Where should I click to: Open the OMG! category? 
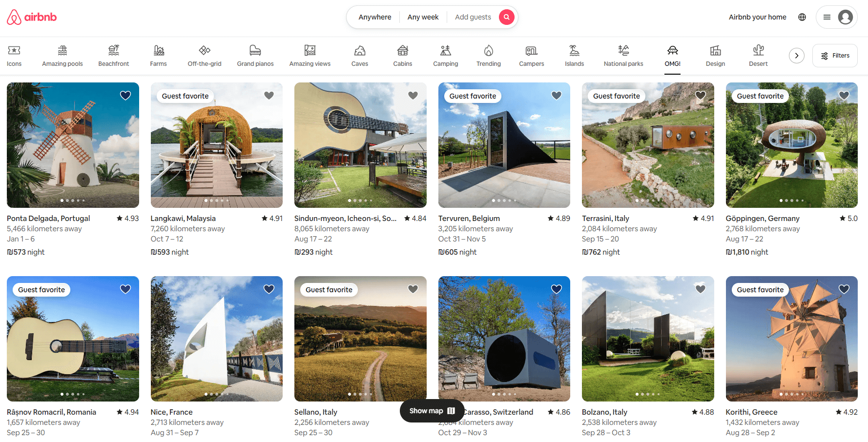pos(672,55)
